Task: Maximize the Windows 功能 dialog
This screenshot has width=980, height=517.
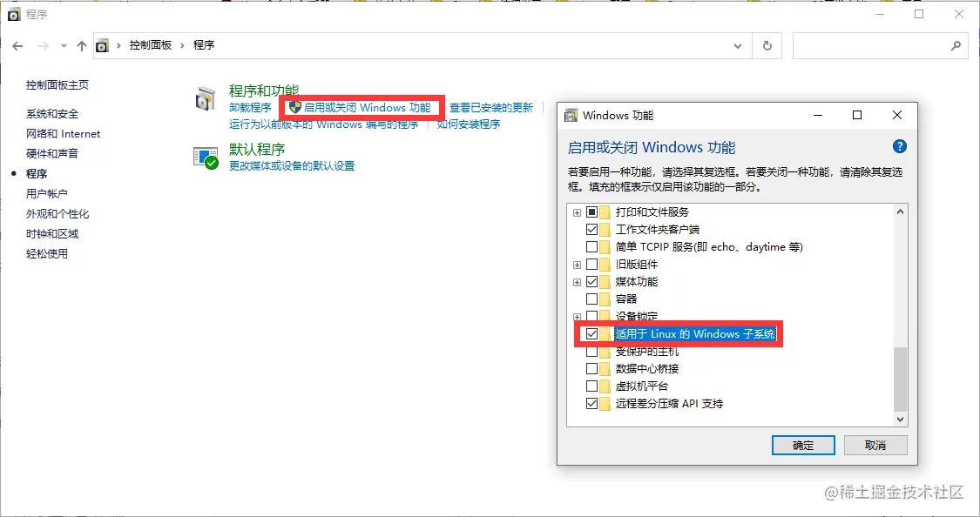Action: point(857,115)
